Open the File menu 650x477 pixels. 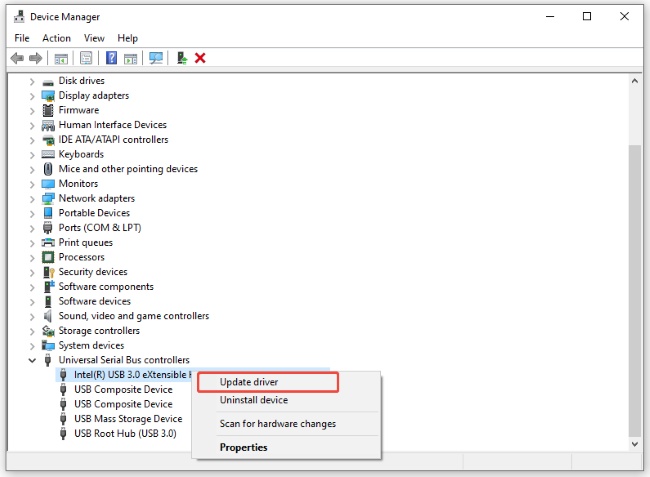coord(22,38)
